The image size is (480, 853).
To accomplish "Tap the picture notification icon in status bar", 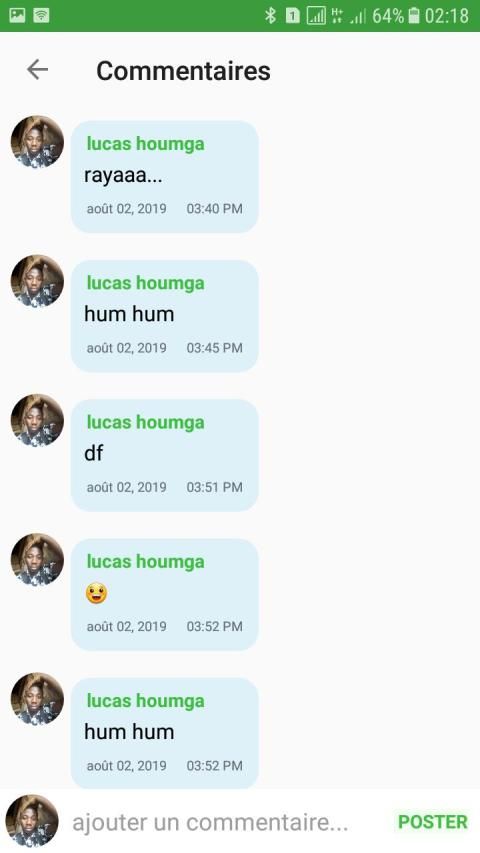I will (x=17, y=16).
